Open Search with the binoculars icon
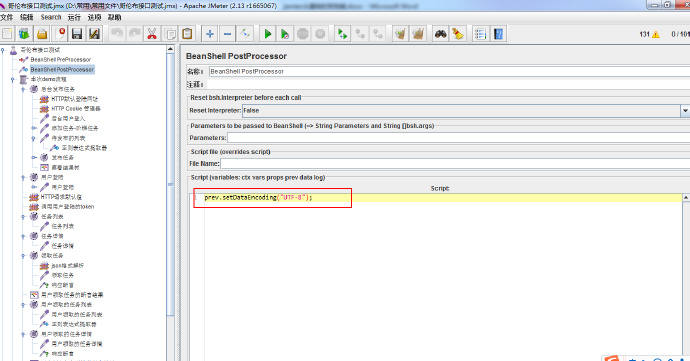This screenshot has width=690, height=361. 440,34
